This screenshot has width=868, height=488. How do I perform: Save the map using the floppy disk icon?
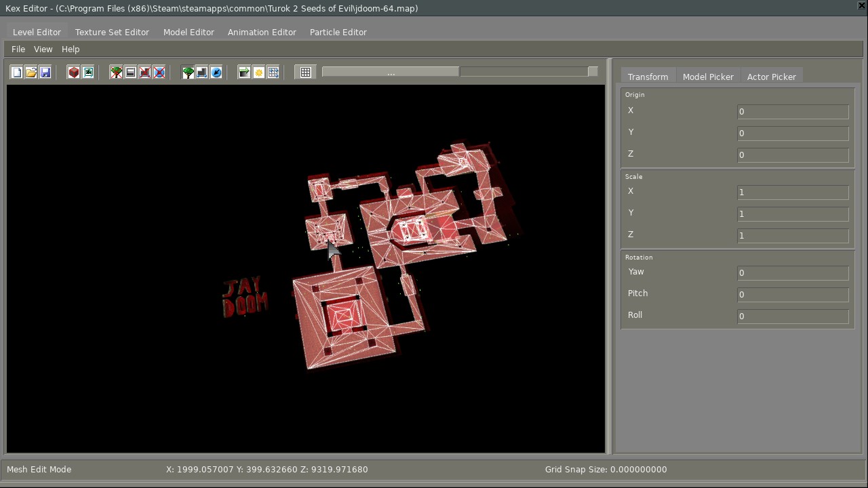[x=45, y=73]
